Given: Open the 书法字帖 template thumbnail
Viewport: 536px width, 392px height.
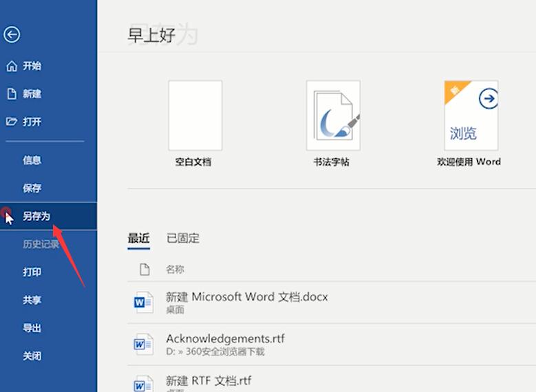Looking at the screenshot, I should (x=333, y=116).
